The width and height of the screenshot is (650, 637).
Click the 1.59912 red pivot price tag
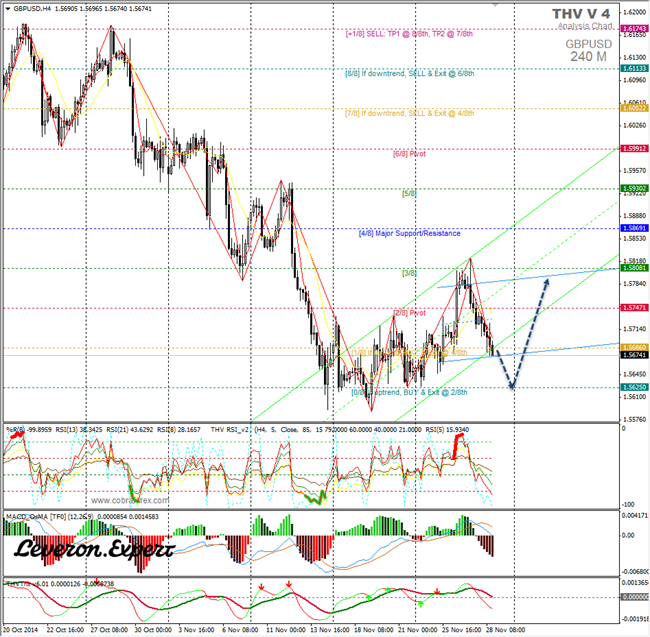631,148
